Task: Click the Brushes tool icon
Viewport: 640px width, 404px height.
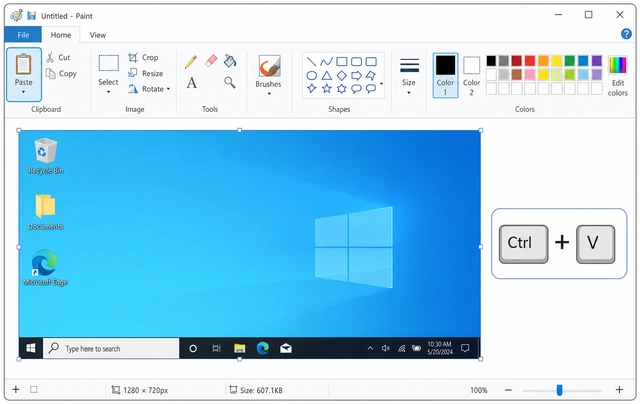Action: pyautogui.click(x=269, y=66)
